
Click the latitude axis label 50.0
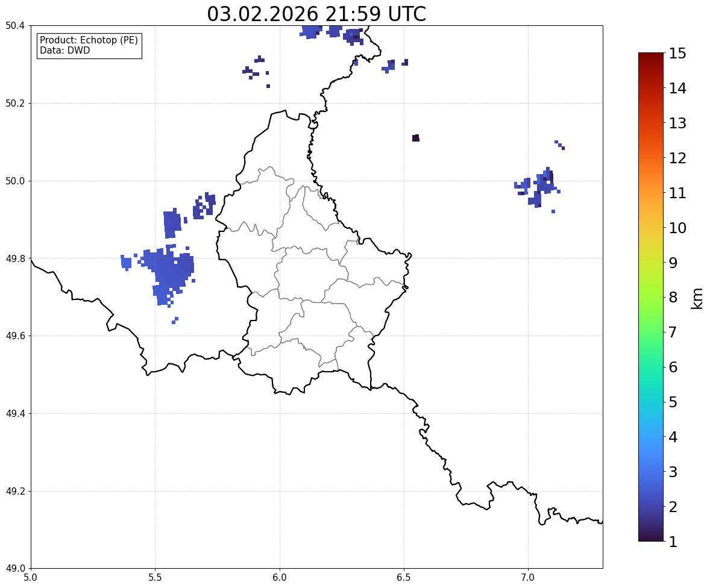tap(15, 181)
